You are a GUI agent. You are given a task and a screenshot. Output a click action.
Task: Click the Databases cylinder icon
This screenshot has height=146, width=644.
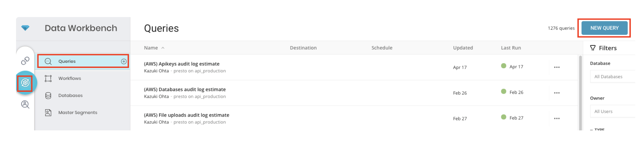[x=48, y=96]
